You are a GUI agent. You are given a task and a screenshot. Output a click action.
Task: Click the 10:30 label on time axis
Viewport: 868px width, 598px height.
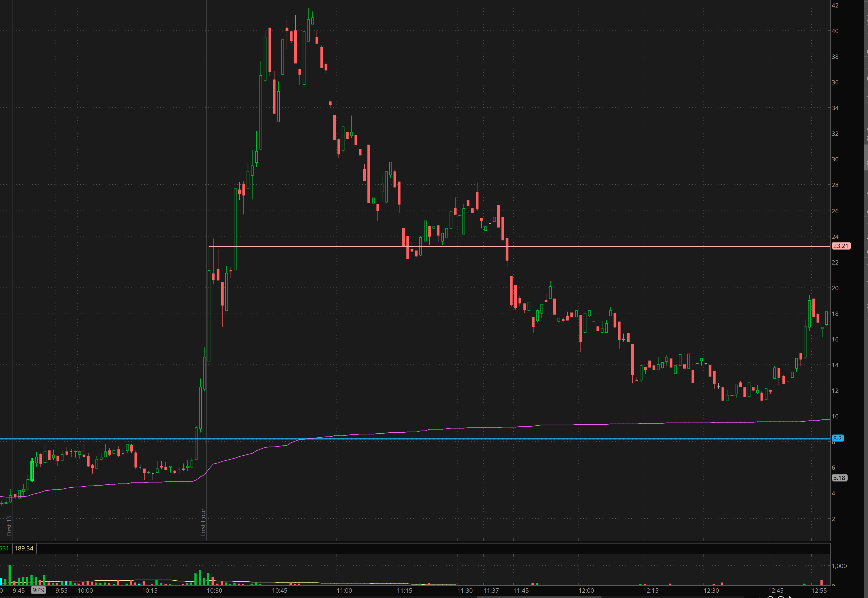click(214, 591)
